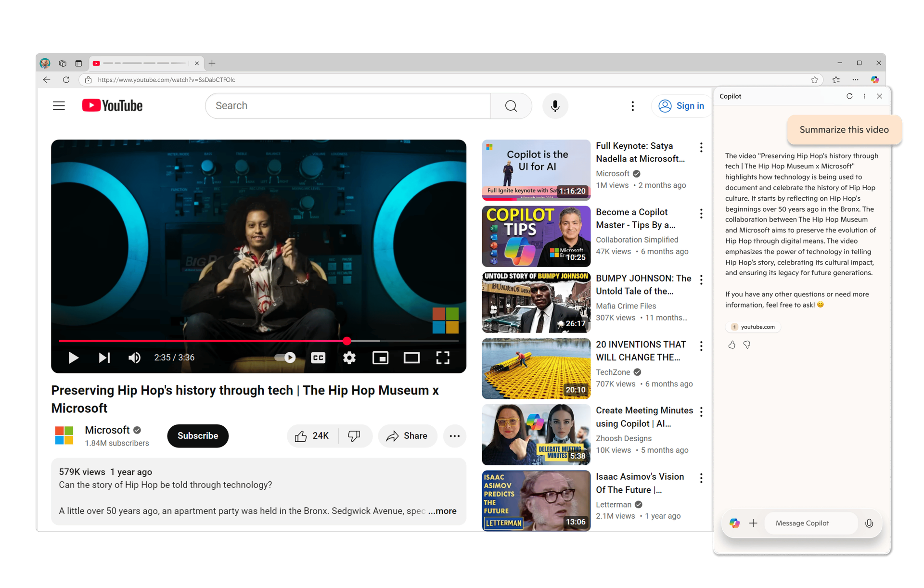The width and height of the screenshot is (924, 588).
Task: Open options for 20 Inventions video
Action: [x=701, y=346]
